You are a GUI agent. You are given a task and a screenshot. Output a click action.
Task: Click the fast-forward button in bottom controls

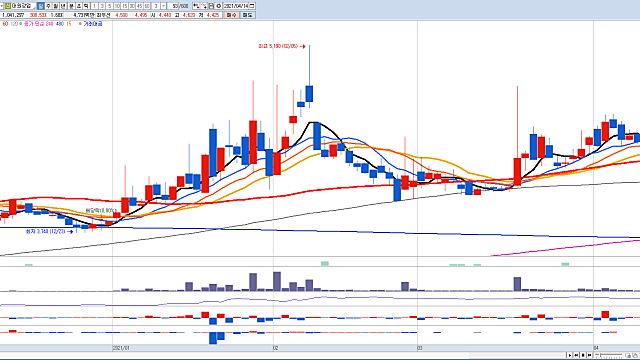point(589,355)
